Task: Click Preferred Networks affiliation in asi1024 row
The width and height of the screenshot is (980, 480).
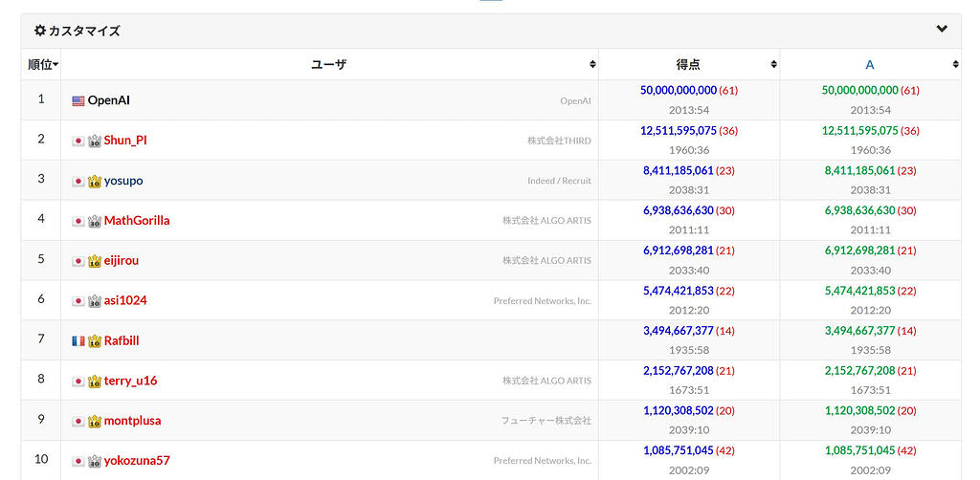Action: [x=543, y=301]
